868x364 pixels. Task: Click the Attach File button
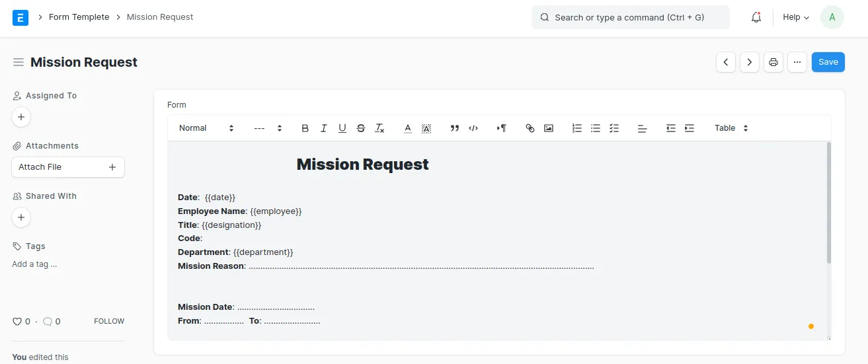68,167
